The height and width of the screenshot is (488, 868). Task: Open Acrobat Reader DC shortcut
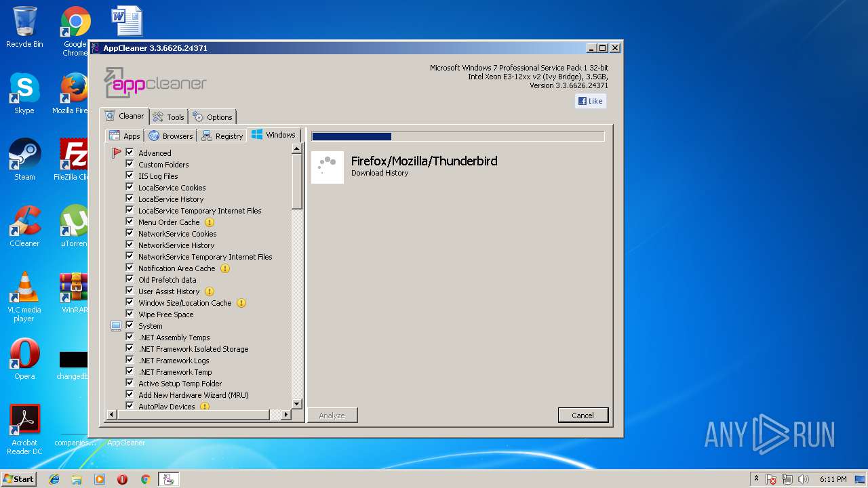(x=26, y=430)
